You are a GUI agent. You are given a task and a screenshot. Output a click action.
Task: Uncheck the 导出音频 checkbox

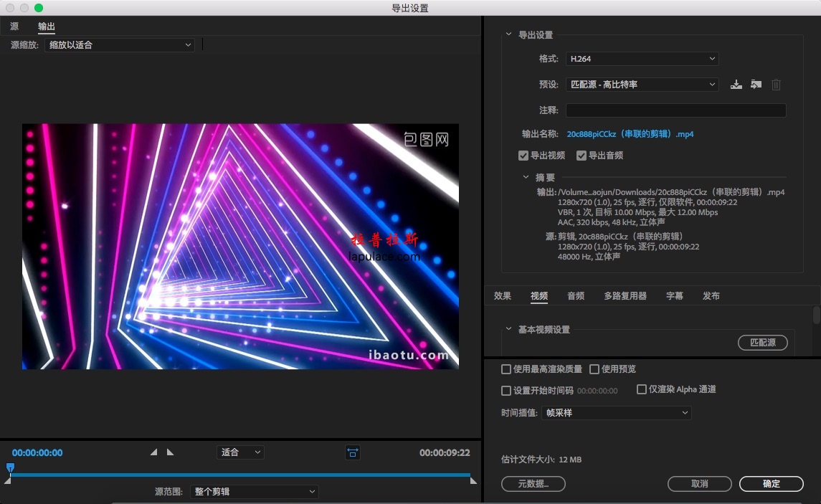(x=582, y=156)
